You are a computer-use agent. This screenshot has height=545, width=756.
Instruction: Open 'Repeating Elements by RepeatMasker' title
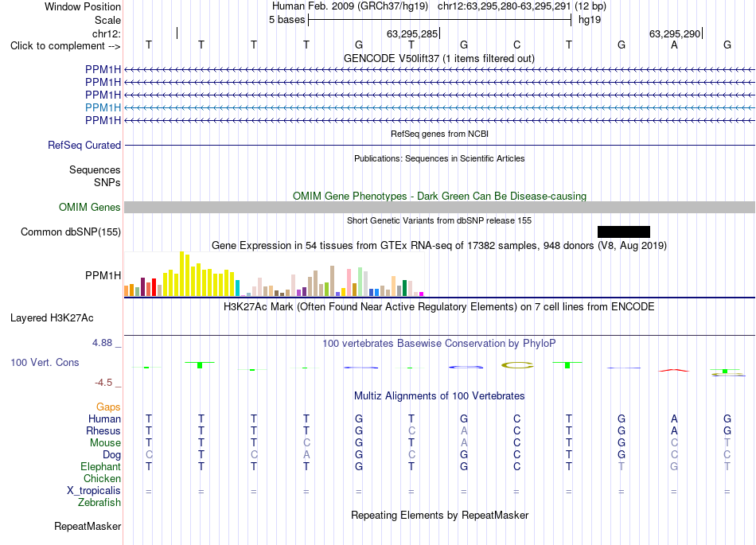pyautogui.click(x=439, y=515)
